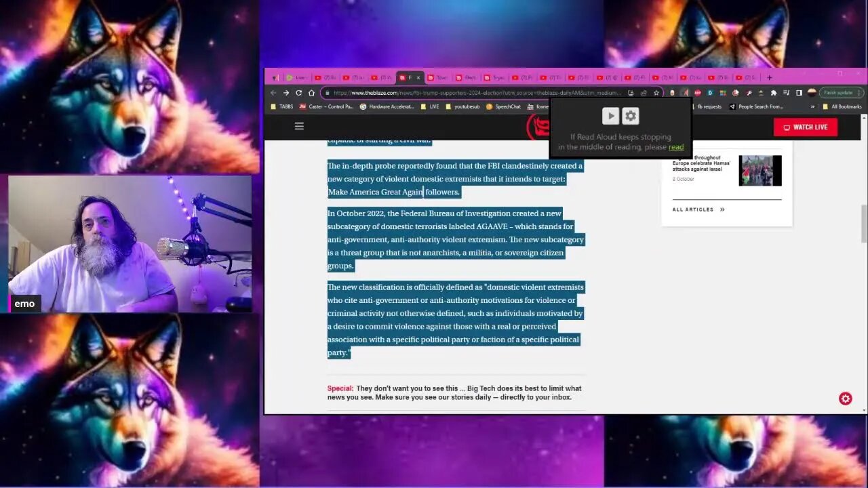This screenshot has width=868, height=488.
Task: Open the People Search from... bookmark
Action: coord(756,106)
